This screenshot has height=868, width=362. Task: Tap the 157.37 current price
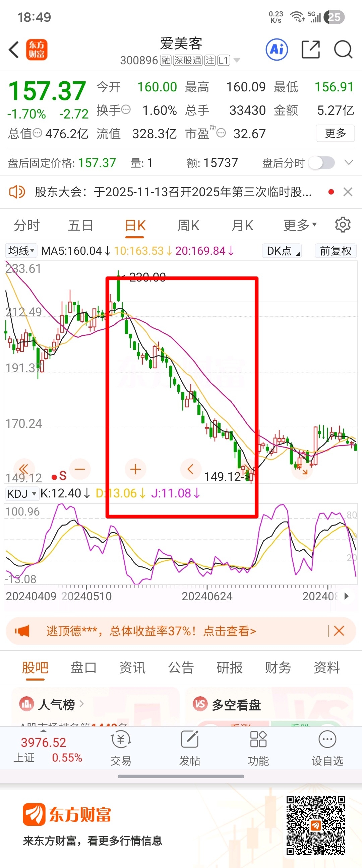pos(47,91)
